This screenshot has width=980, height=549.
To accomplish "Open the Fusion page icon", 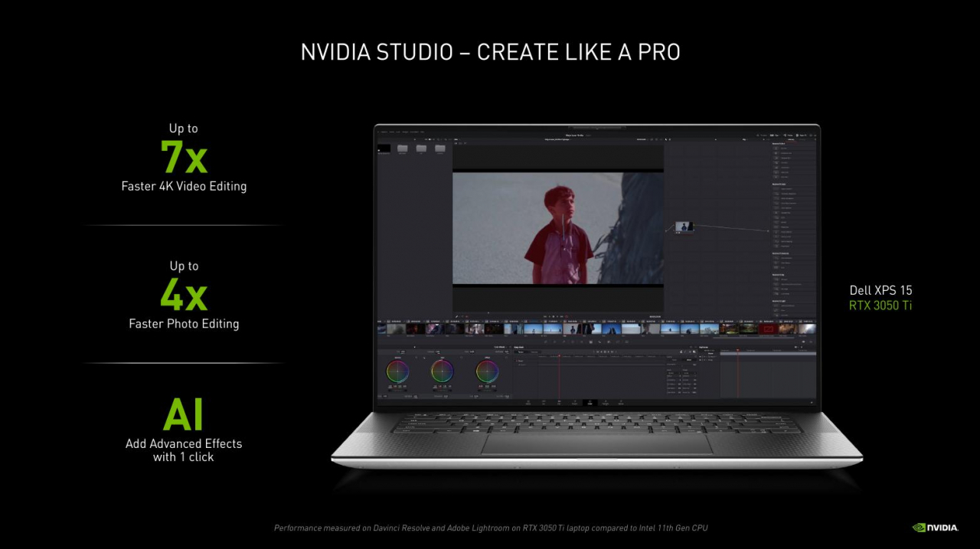I will (x=574, y=402).
